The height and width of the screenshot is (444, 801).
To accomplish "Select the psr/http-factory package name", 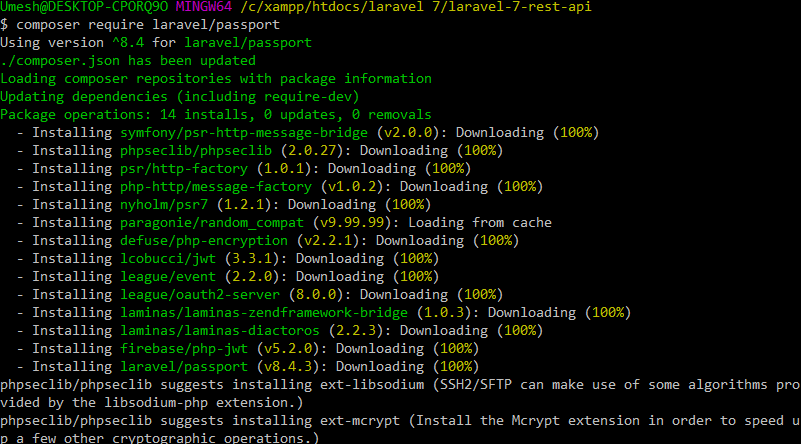I will pos(184,169).
